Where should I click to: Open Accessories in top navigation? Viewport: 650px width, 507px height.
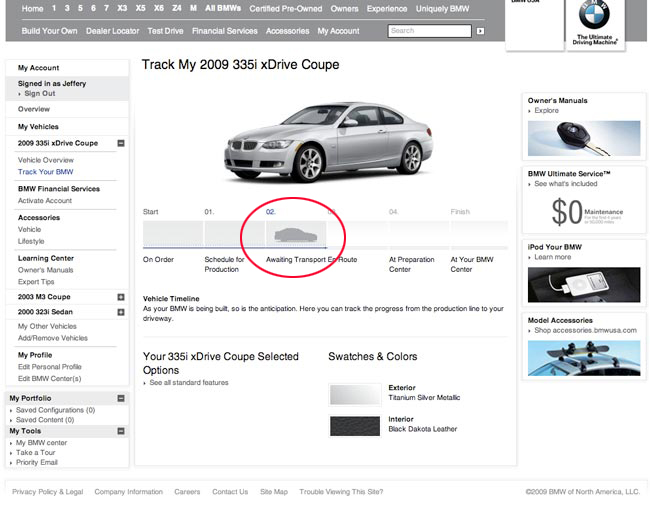288,31
